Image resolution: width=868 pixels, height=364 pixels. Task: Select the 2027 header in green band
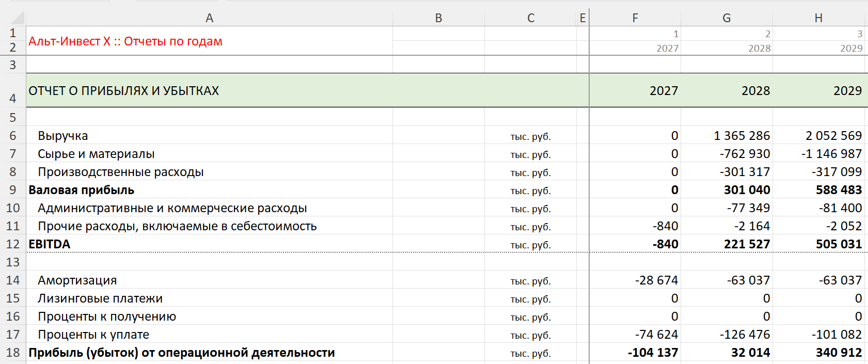pyautogui.click(x=664, y=91)
